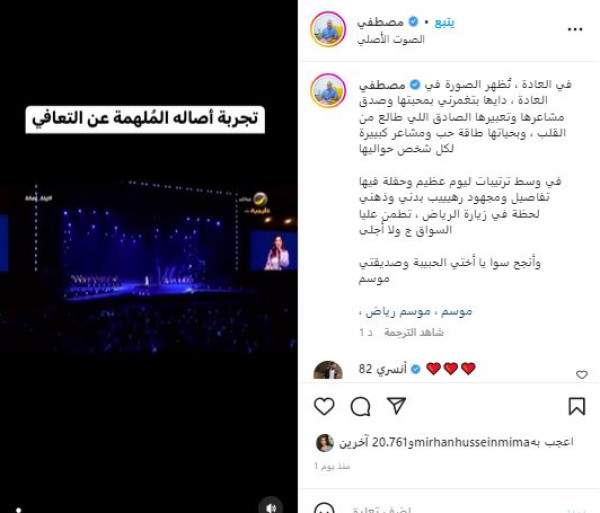Open comments via speech bubble icon
The image size is (600, 513).
point(360,406)
